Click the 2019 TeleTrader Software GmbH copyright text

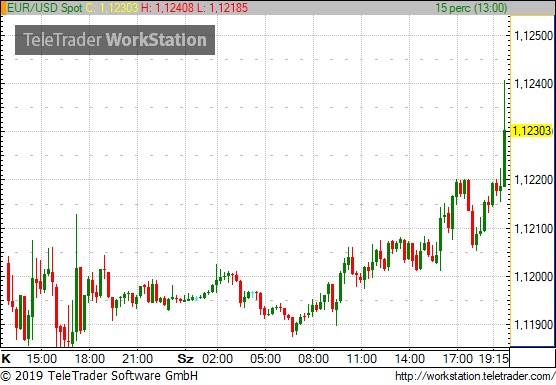(x=99, y=376)
